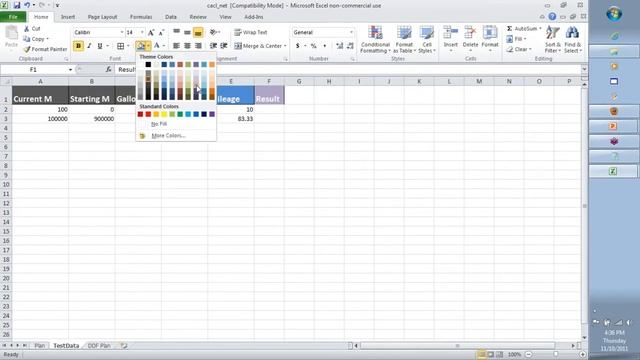
Task: Increase font size with Grow Font icon
Action: pyautogui.click(x=151, y=32)
